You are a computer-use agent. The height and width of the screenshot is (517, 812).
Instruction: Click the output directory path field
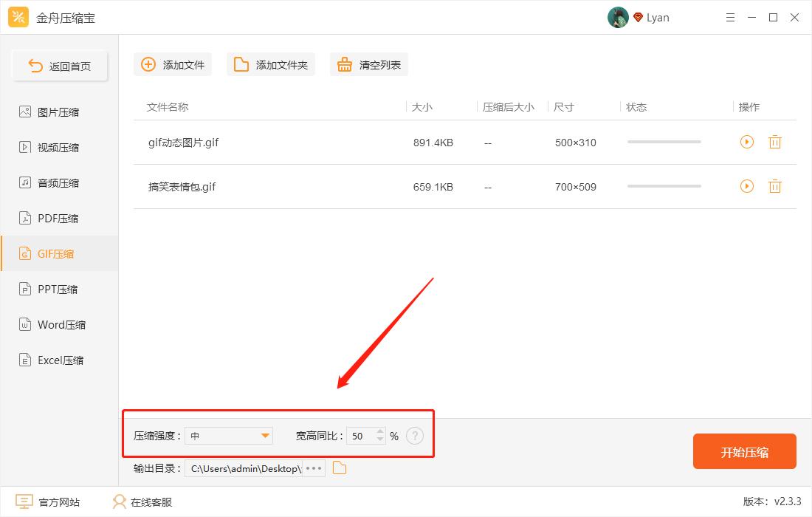244,468
